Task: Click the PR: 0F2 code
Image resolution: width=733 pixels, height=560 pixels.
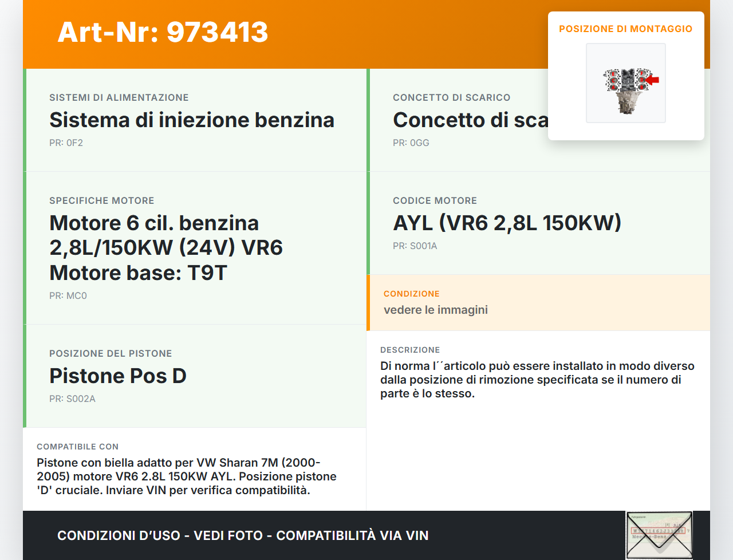Action: [x=66, y=143]
